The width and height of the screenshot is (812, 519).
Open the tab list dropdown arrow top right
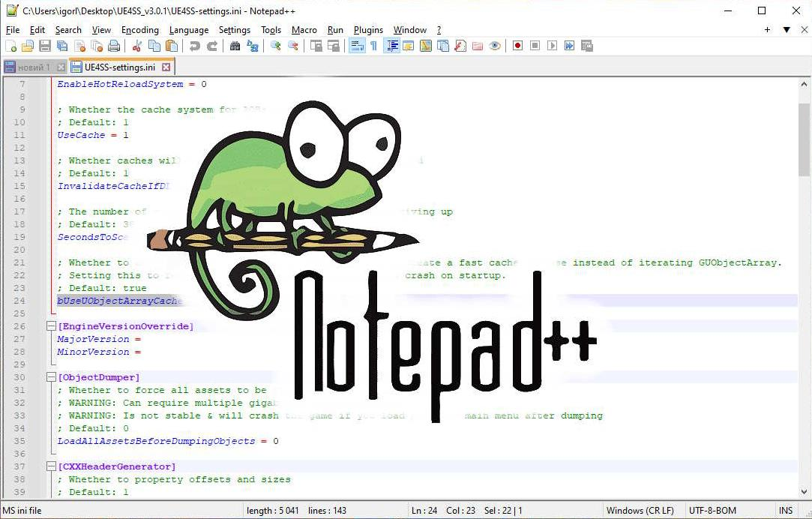(x=787, y=30)
